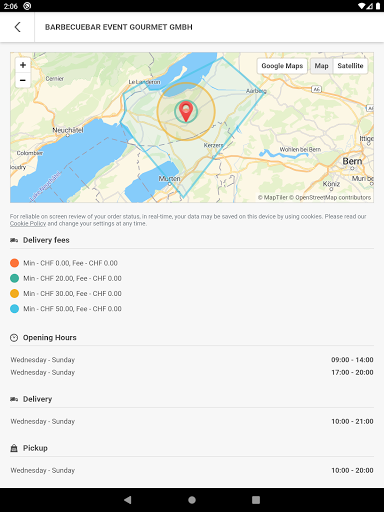Tap Android home navigation button
Image resolution: width=384 pixels, height=512 pixels.
pyautogui.click(x=192, y=500)
